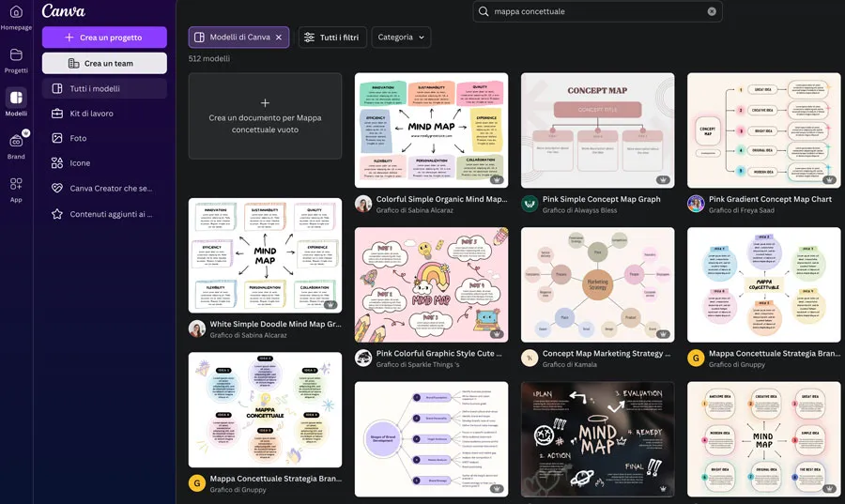The height and width of the screenshot is (504, 845).
Task: Open the App grid icon
Action: 16,185
